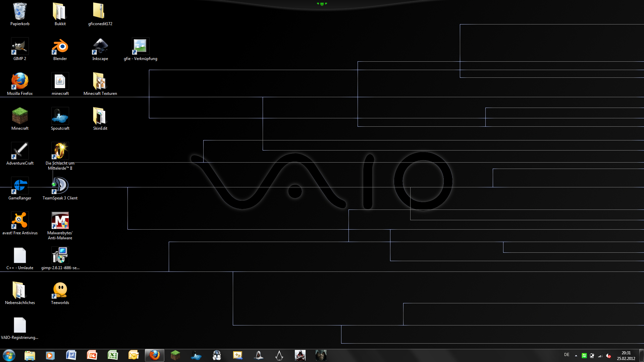
Task: Select the Inkscape desktop icon
Action: [x=100, y=47]
